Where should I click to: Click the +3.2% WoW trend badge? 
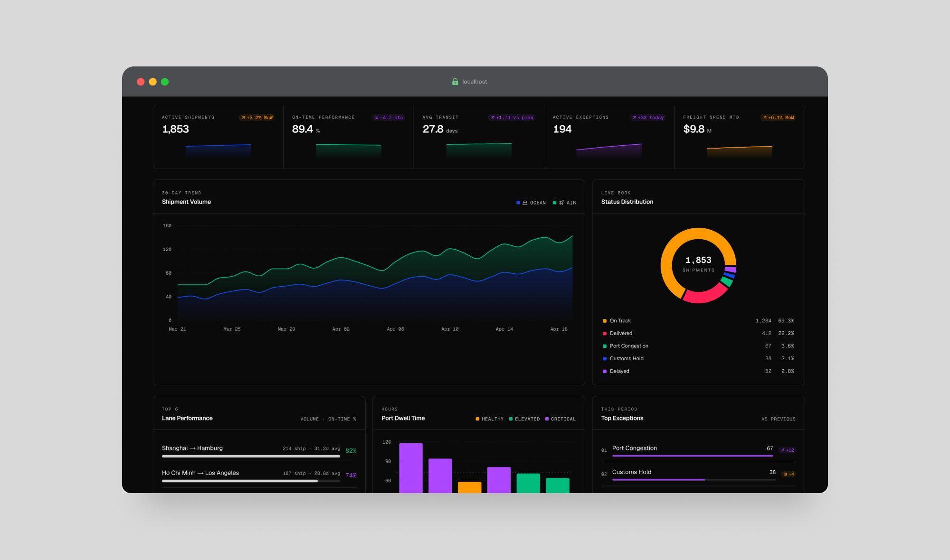256,118
